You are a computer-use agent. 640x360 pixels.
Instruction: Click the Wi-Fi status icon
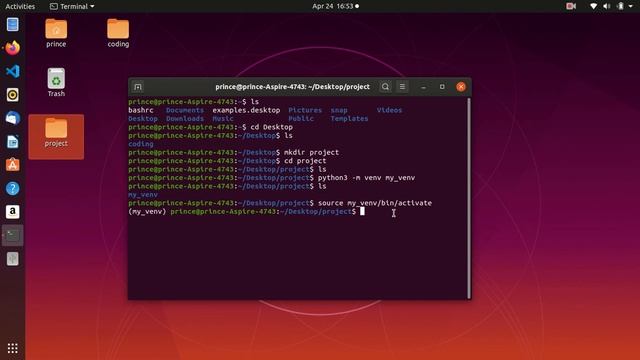[594, 6]
